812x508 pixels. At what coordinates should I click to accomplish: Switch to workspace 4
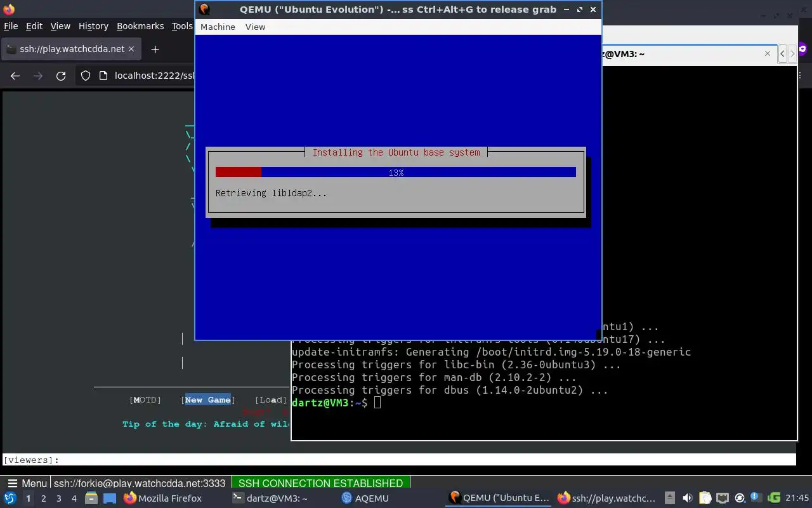[74, 498]
